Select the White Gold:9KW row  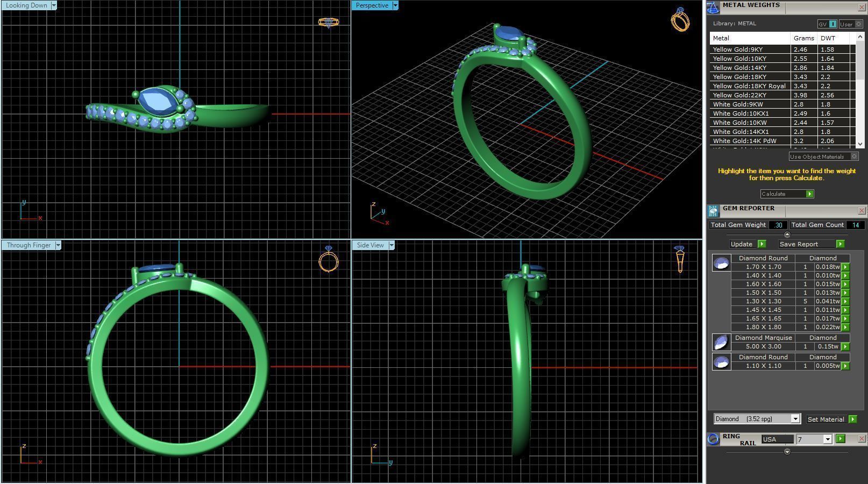point(782,104)
